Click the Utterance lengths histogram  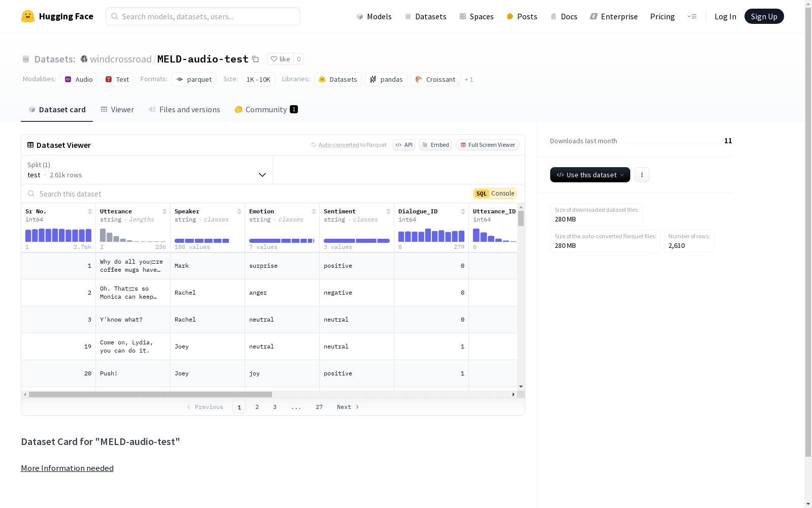[133, 235]
